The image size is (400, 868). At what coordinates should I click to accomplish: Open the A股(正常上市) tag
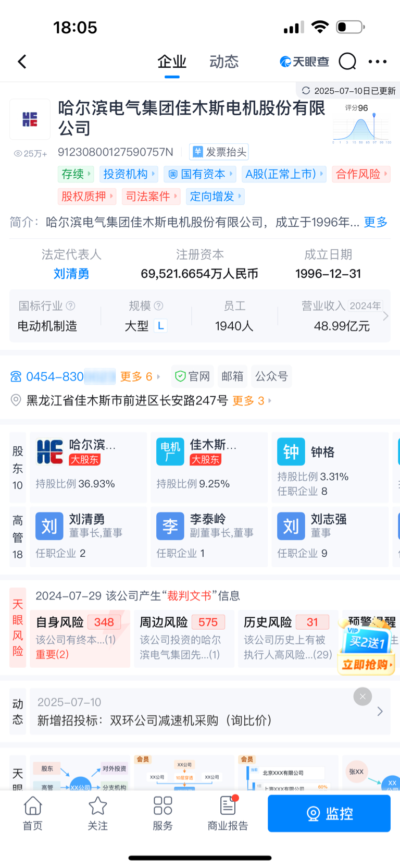(284, 174)
